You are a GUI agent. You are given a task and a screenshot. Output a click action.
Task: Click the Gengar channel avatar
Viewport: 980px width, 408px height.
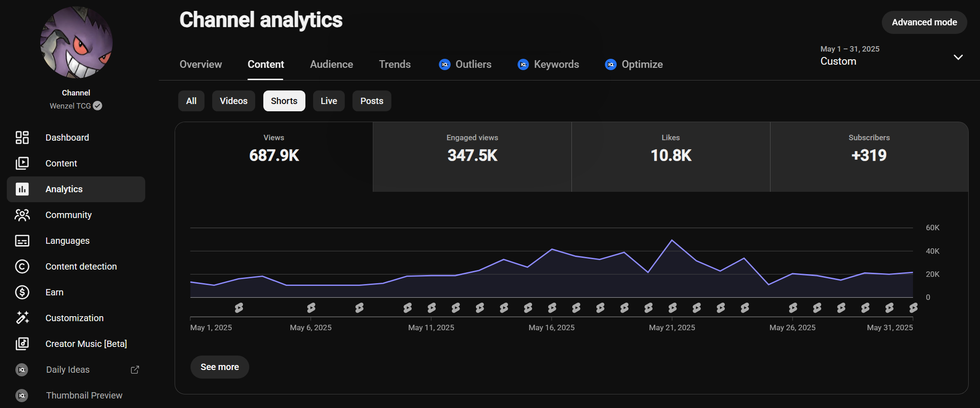coord(76,42)
